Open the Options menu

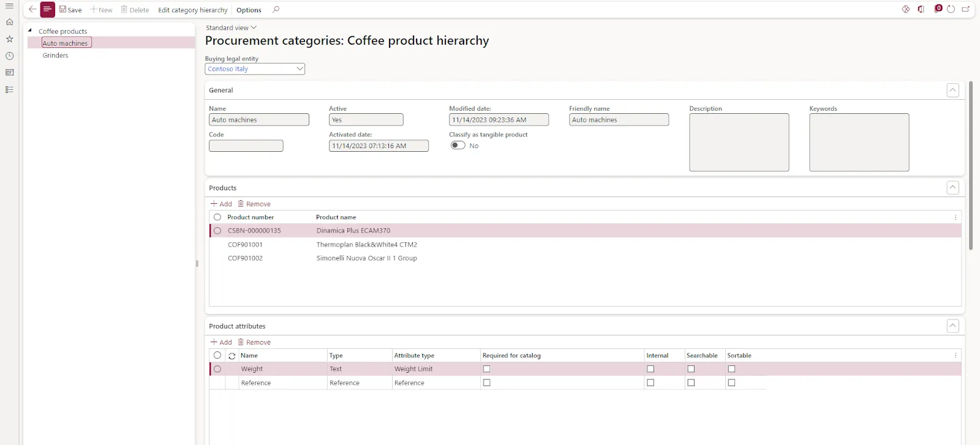coord(249,10)
